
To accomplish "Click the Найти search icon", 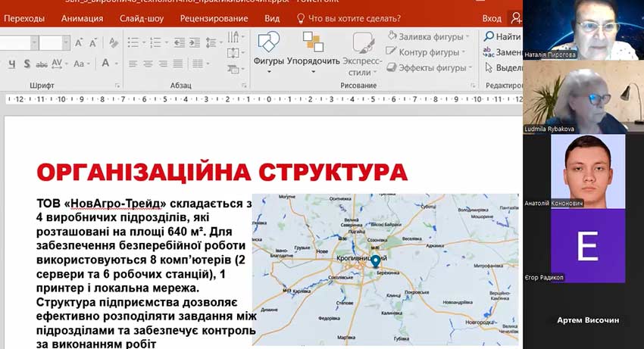I will coord(490,36).
